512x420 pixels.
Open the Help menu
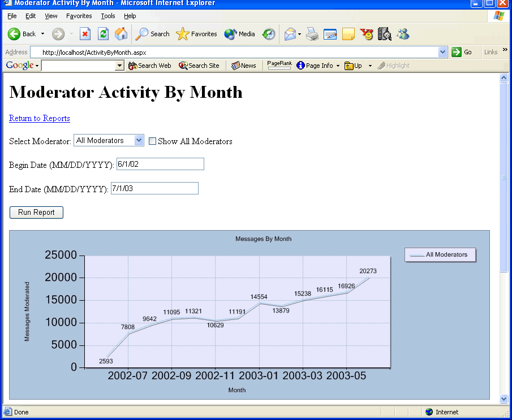click(130, 16)
